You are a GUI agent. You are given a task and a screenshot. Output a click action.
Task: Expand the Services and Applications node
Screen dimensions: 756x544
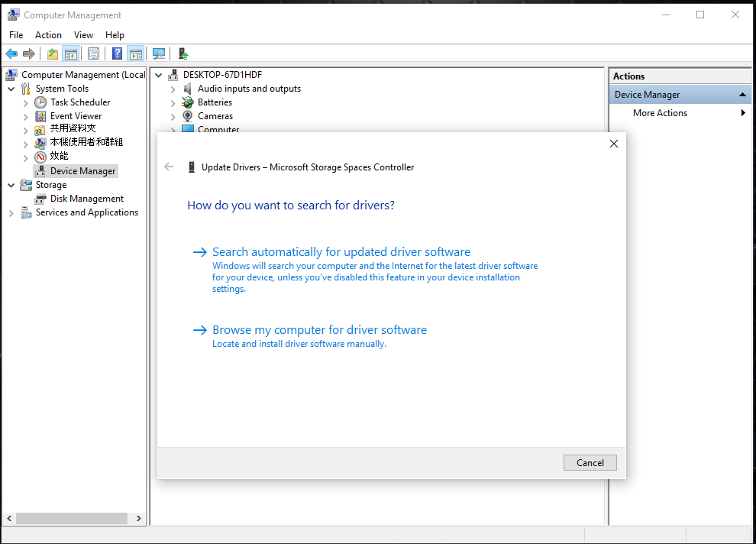pos(11,213)
